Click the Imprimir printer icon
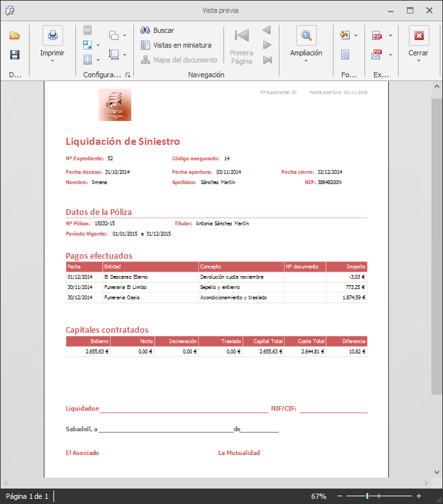 (x=52, y=35)
